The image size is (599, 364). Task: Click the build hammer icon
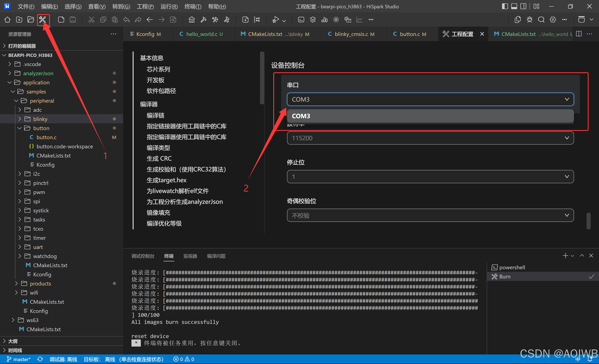tap(203, 20)
